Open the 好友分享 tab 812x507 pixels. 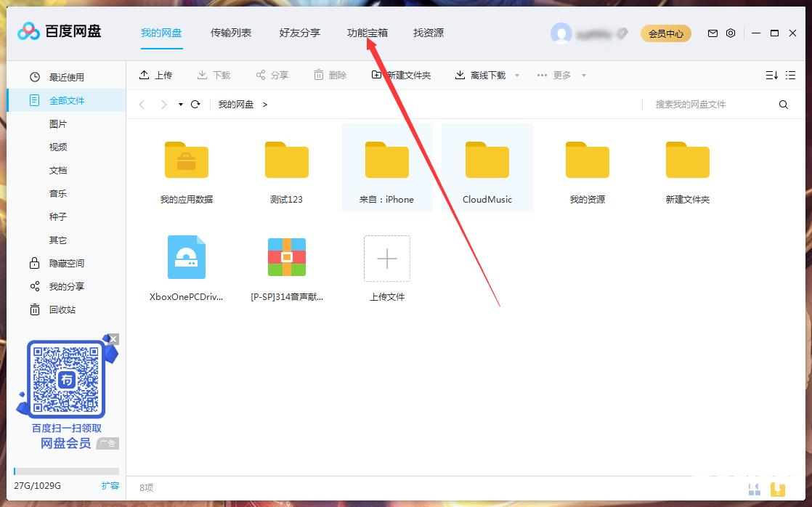coord(299,33)
